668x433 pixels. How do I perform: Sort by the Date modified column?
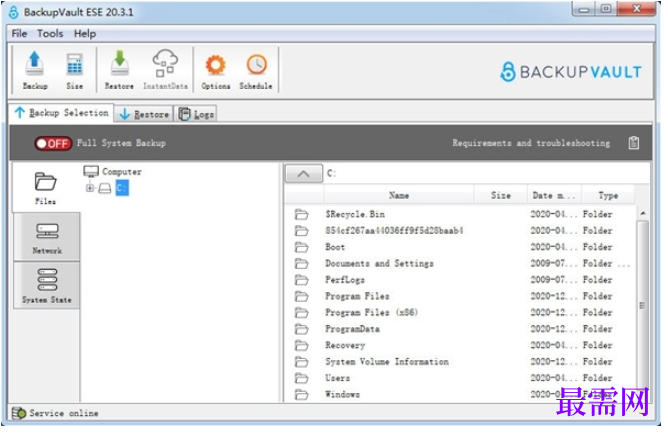click(554, 195)
